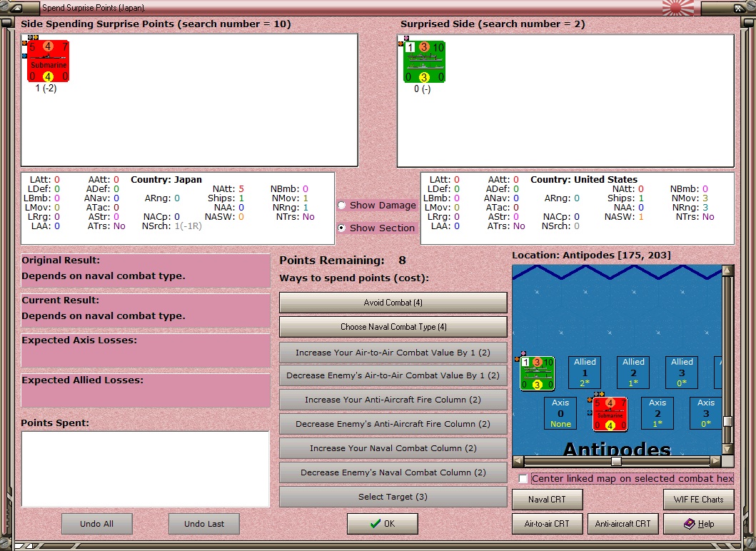Click the Axis 0 None sea box section
The image size is (756, 551).
[560, 413]
